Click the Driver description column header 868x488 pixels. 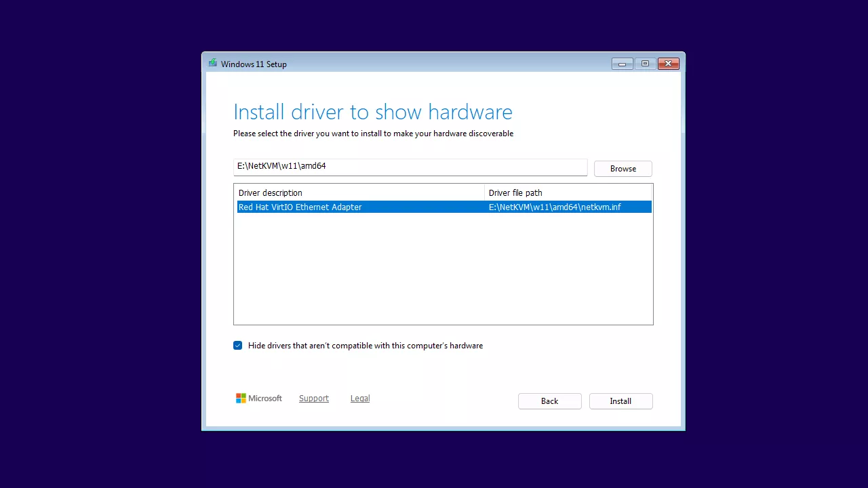[x=270, y=192]
